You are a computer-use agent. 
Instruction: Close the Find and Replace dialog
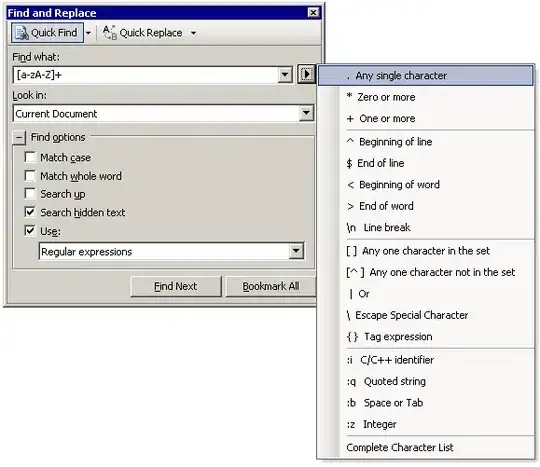pos(313,13)
